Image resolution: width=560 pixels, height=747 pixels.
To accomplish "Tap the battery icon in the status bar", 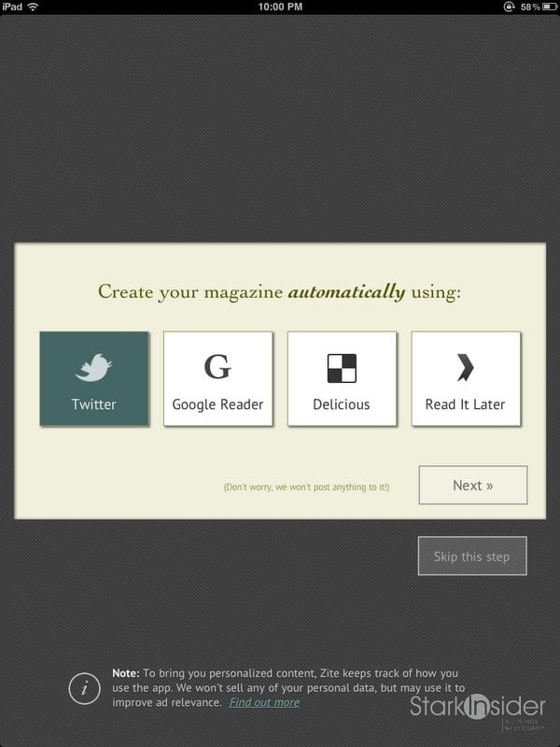I will point(548,7).
